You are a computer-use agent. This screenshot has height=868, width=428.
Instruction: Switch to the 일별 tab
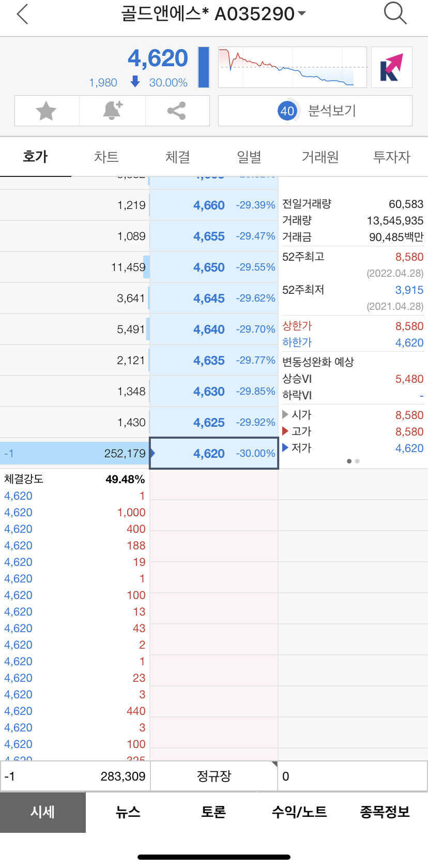pos(249,157)
